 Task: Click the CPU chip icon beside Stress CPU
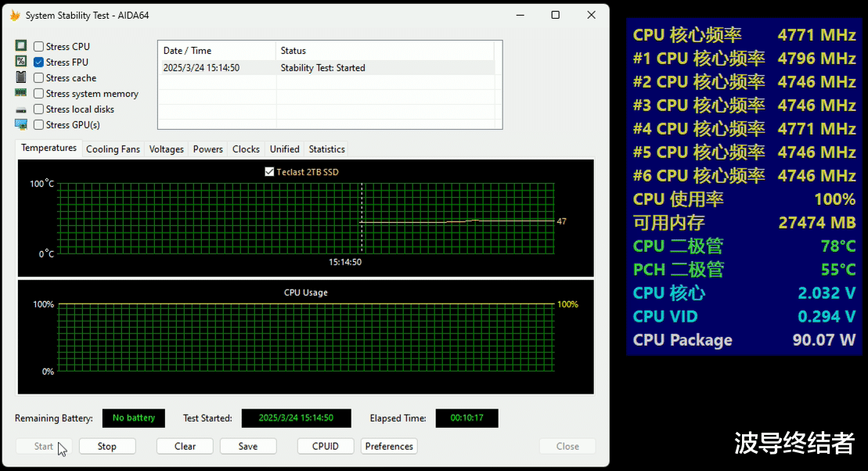point(21,46)
